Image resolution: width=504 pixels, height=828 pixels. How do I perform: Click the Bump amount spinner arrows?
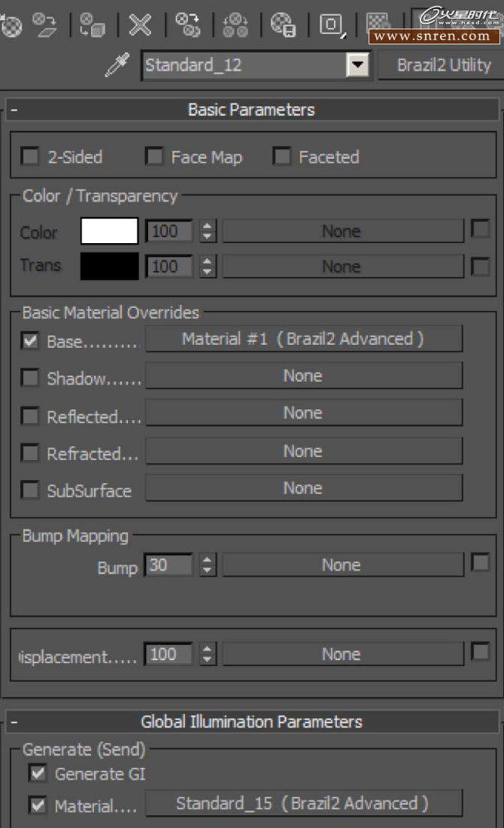208,565
